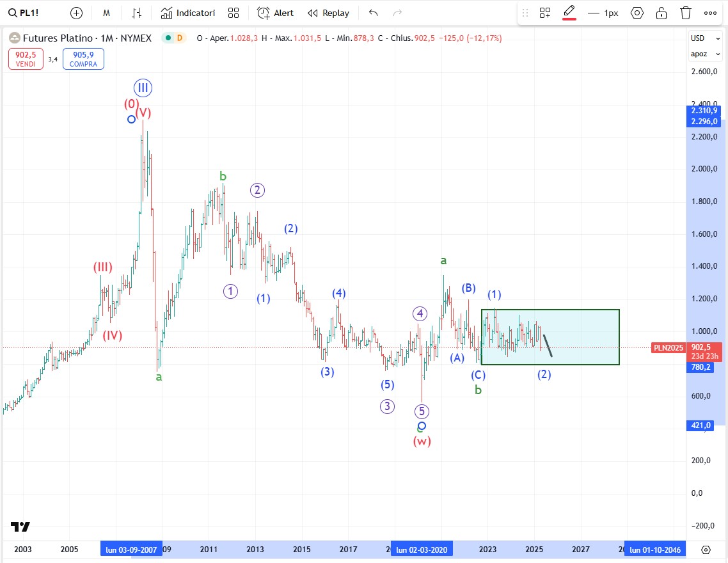728x563 pixels.
Task: Click the PLN2025 price label
Action: pos(668,347)
